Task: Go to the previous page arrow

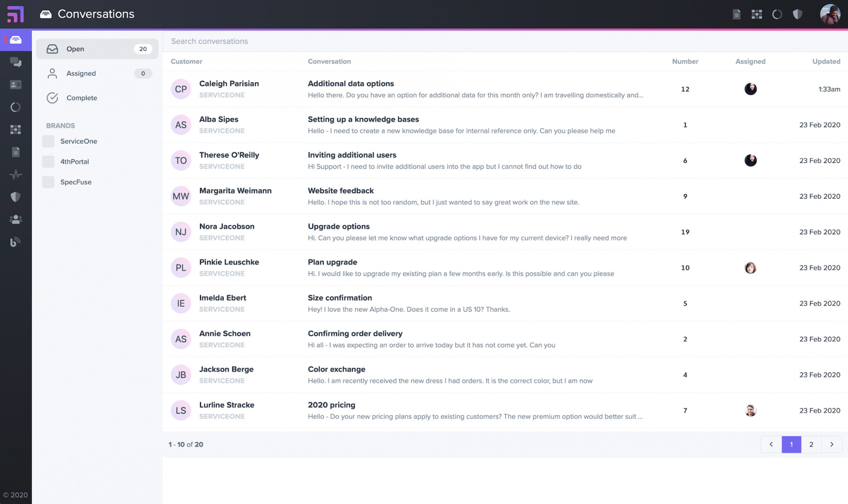Action: 771,445
